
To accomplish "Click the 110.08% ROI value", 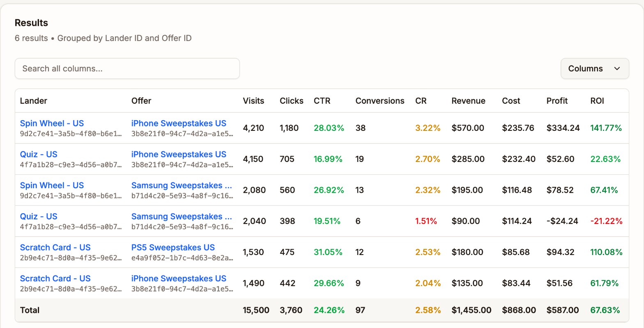I will coord(606,252).
